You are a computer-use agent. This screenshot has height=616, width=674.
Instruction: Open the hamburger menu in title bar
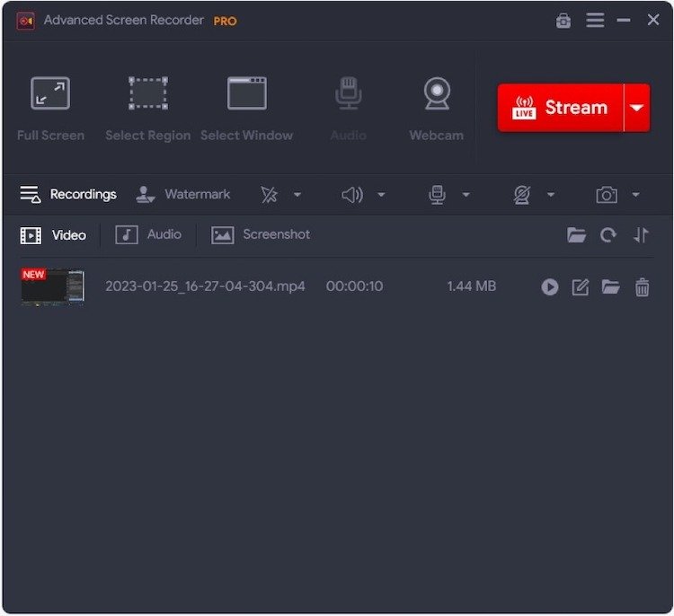pos(595,20)
